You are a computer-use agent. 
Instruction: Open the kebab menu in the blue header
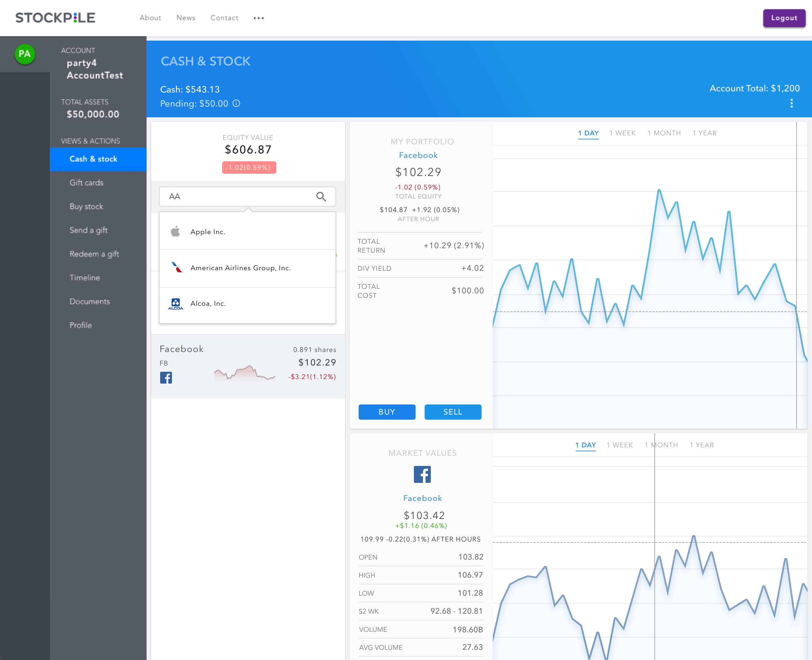click(x=792, y=103)
